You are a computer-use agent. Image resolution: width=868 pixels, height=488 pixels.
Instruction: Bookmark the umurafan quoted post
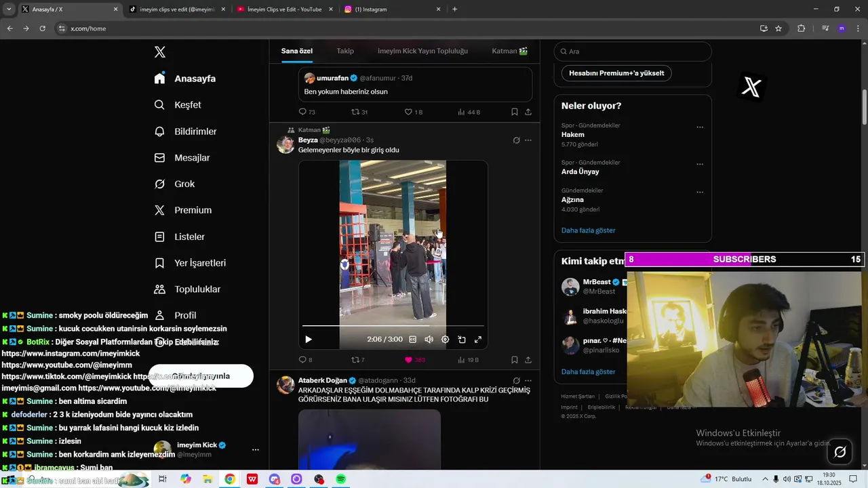tap(514, 112)
